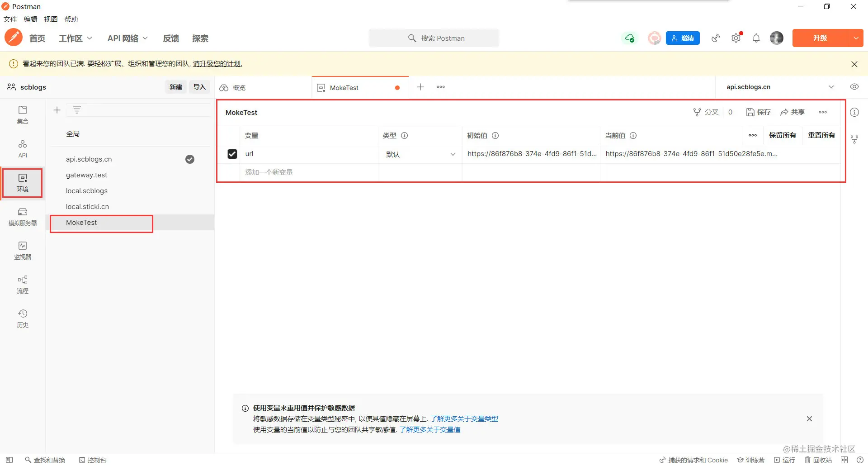This screenshot has height=466, width=868.
Task: Open the environment info icon on right
Action: point(854,112)
